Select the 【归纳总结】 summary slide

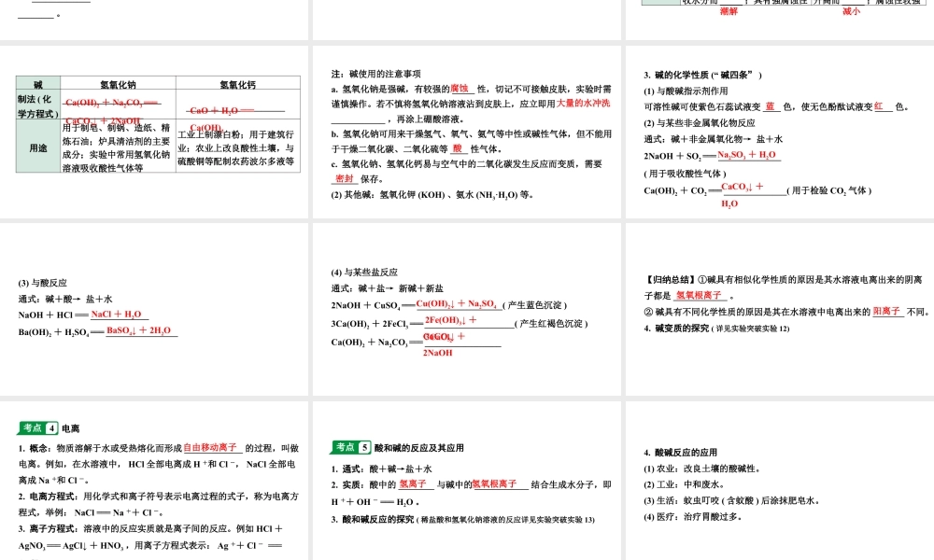coord(778,308)
